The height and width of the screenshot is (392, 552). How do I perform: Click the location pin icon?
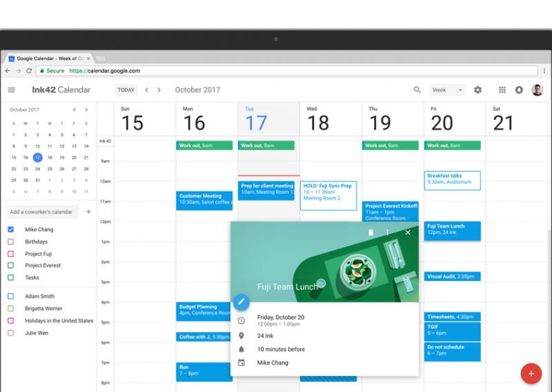241,335
